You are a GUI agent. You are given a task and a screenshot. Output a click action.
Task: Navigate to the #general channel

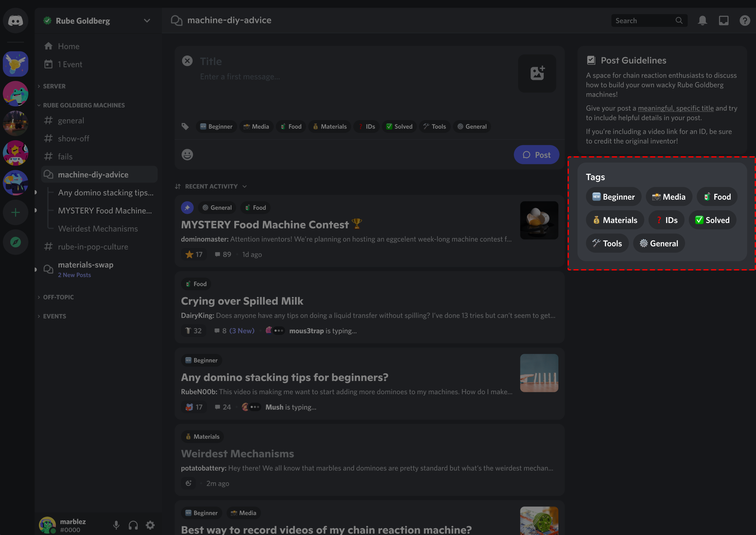click(x=71, y=120)
